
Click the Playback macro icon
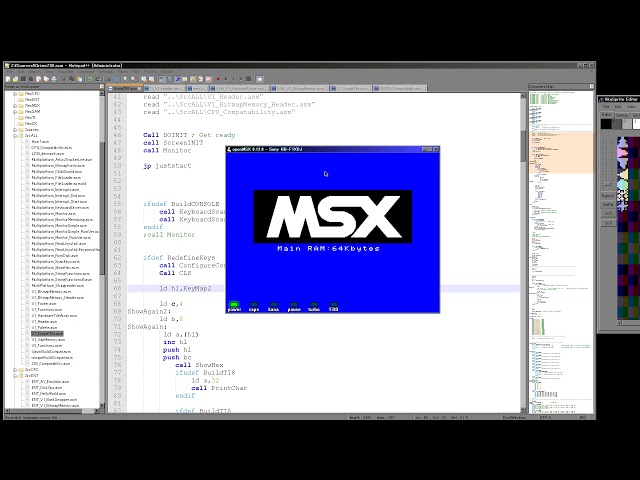coord(234,79)
